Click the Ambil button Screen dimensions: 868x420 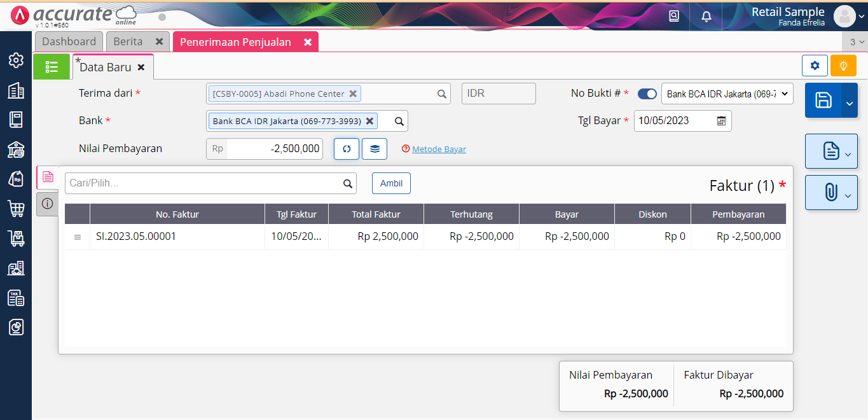(391, 183)
